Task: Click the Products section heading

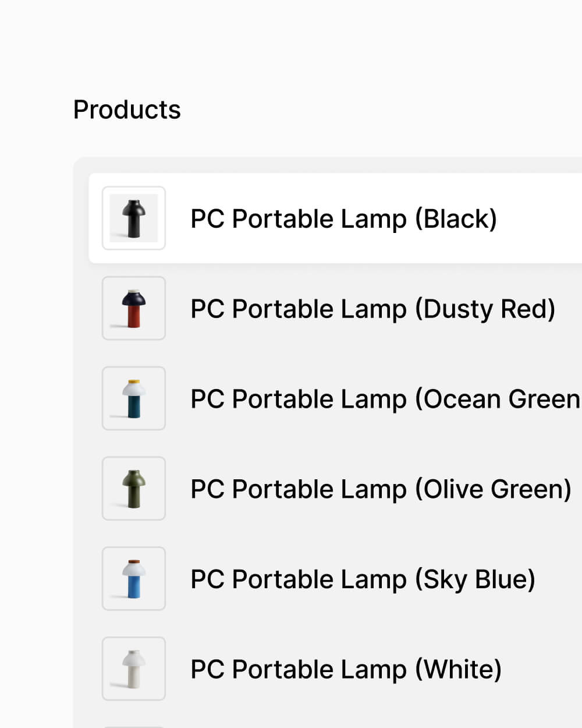Action: [127, 109]
